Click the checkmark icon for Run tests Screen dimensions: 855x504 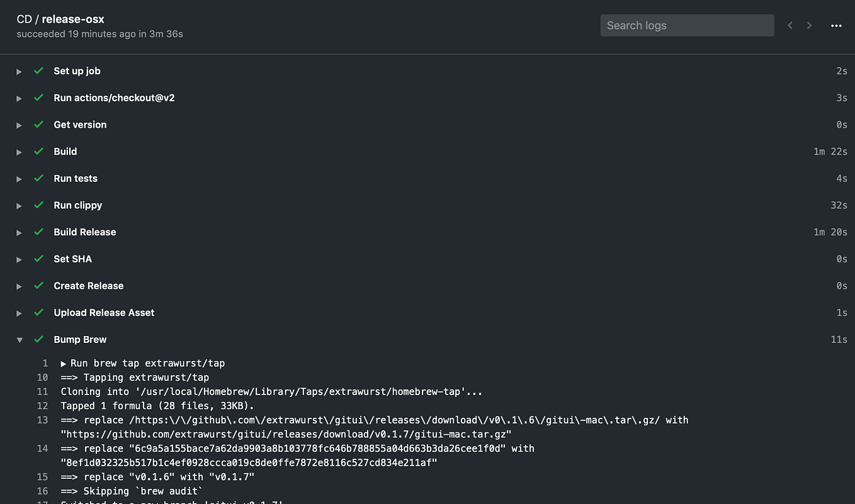(38, 179)
